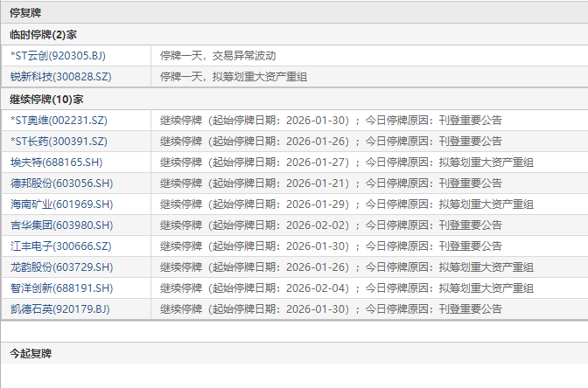Viewport: 588px width, 388px height.
Task: Open the 龙韵股份(603729.SH) stock link
Action: [62, 267]
